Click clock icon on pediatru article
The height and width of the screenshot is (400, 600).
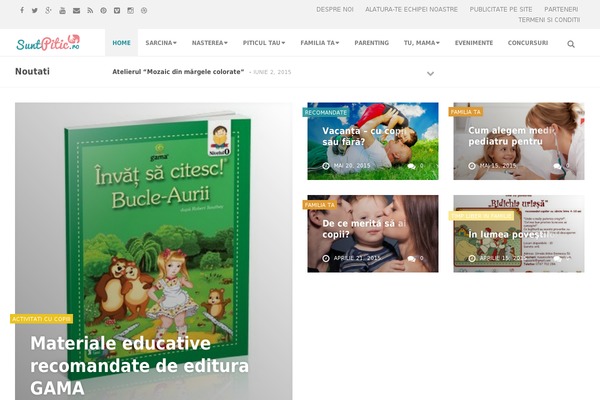(472, 166)
